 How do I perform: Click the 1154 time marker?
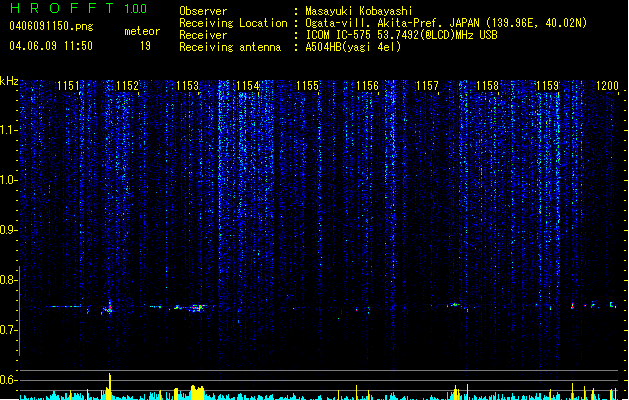tap(248, 86)
